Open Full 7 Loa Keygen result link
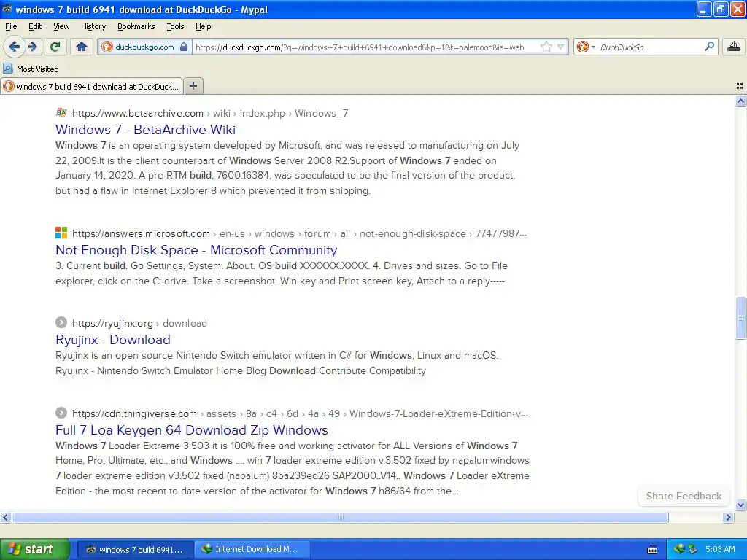The image size is (747, 560). pyautogui.click(x=192, y=430)
